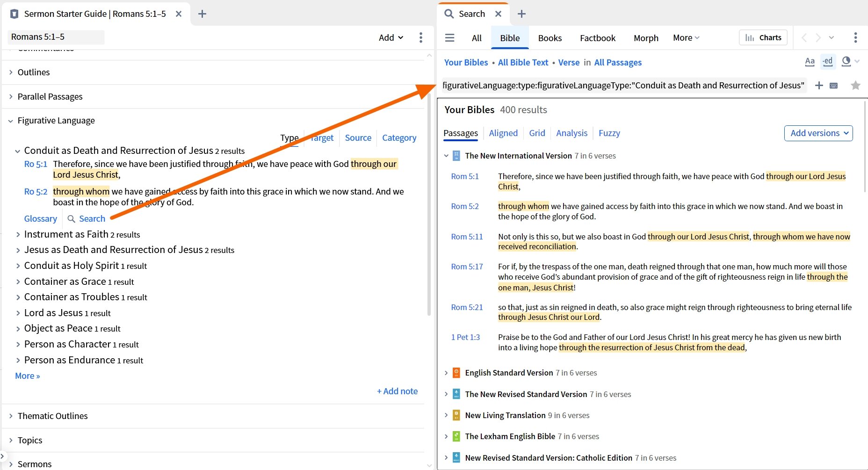868x470 pixels.
Task: Open the keyboard selector icon
Action: pos(834,85)
